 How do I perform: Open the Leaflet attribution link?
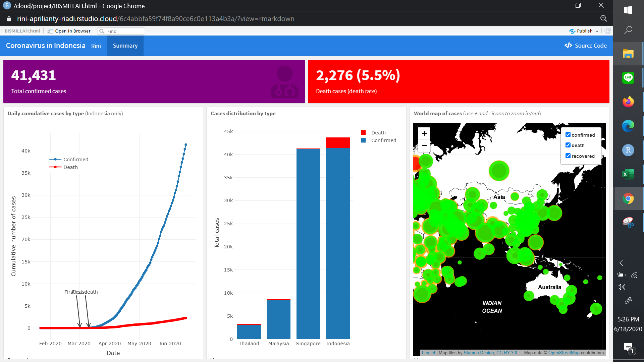(x=428, y=353)
